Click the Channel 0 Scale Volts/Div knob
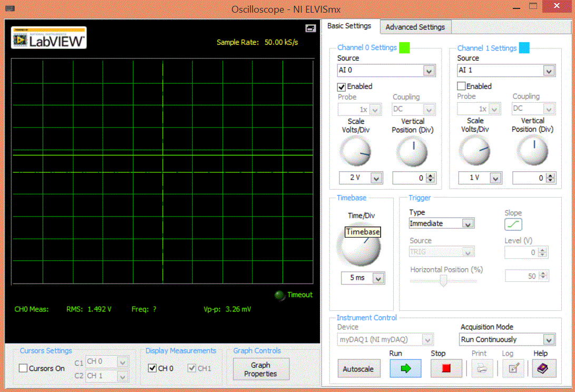Screen dimensions: 575x392 355,152
